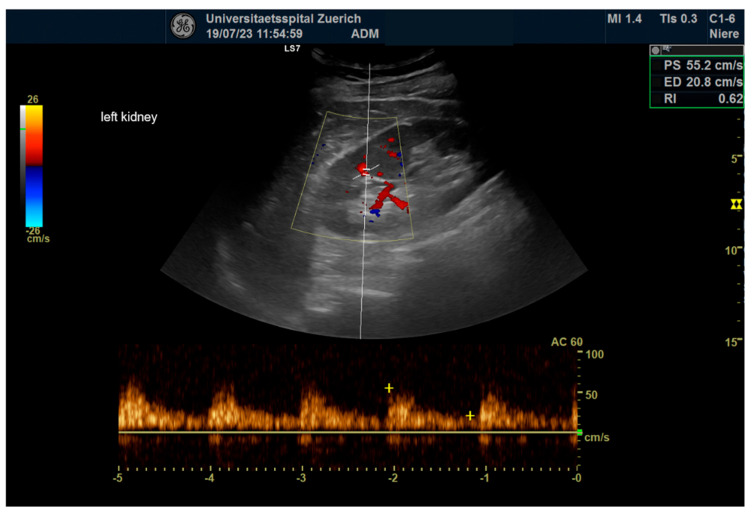753x515 pixels.
Task: Click the 'C1-6' probe label
Action: pos(722,19)
